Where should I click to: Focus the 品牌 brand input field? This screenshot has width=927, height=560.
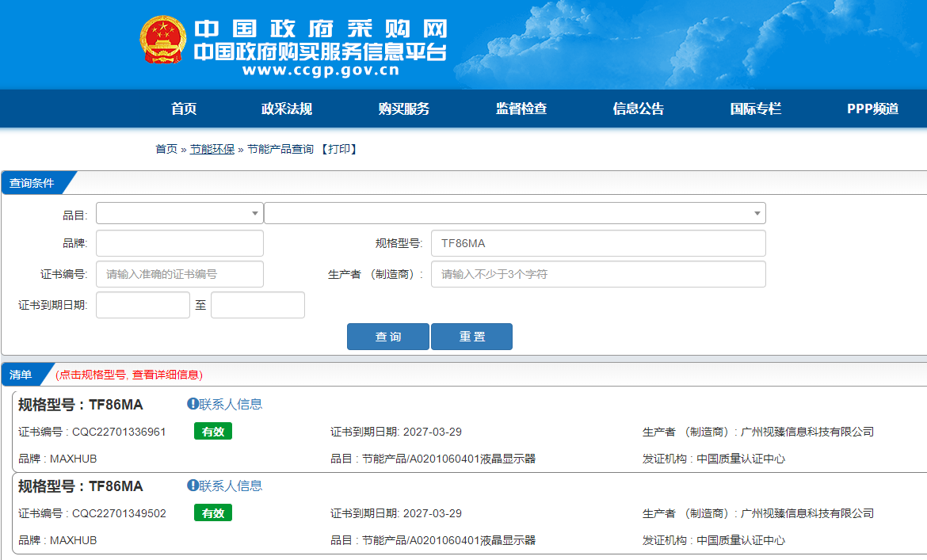click(180, 243)
